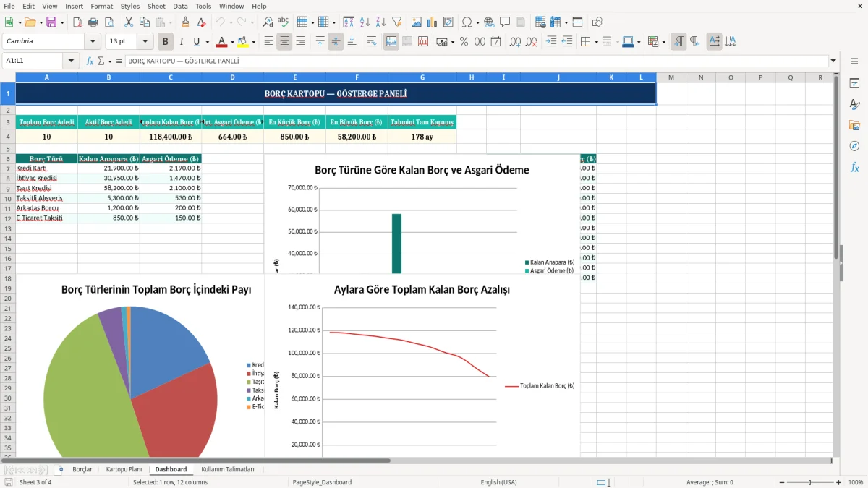Click the Clear Direct Formatting icon
Screen dimensions: 868x488
point(201,22)
